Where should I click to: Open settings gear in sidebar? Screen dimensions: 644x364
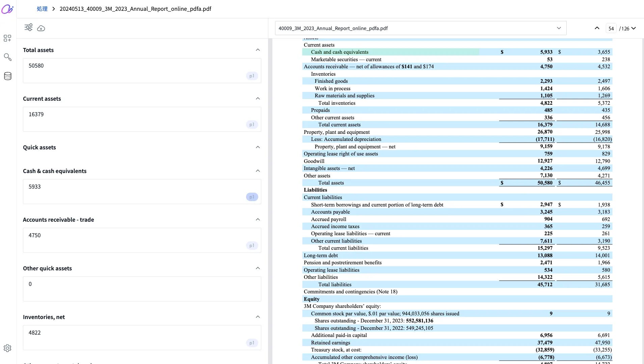click(x=7, y=348)
